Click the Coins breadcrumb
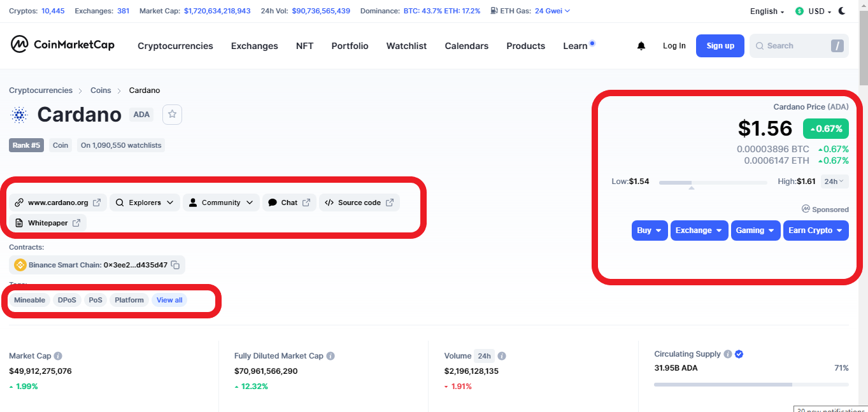Image resolution: width=868 pixels, height=412 pixels. point(101,90)
